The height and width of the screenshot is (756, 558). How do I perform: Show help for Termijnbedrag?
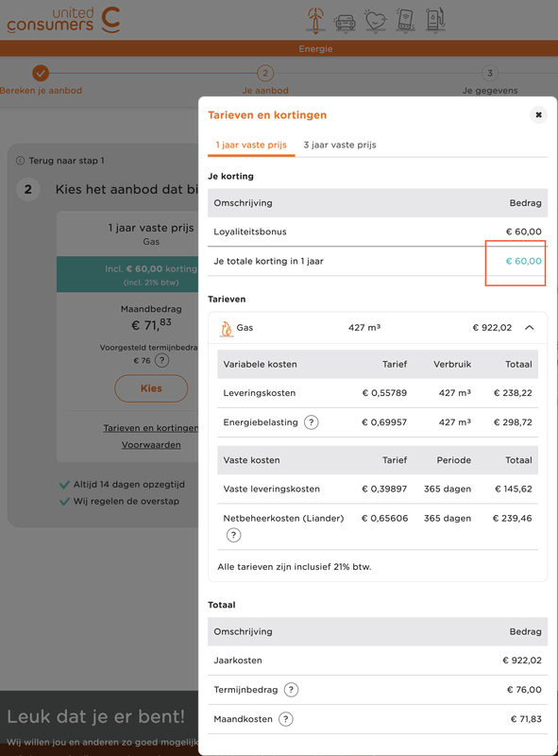pos(291,690)
